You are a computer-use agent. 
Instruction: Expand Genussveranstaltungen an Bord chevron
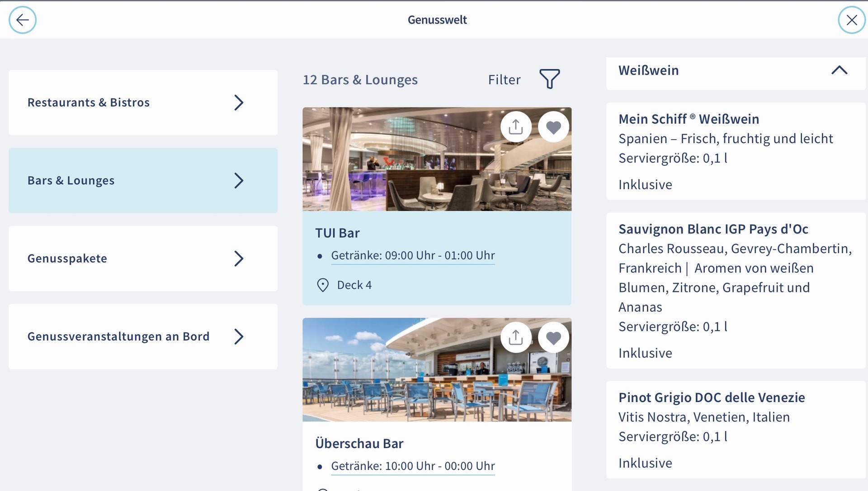click(239, 337)
